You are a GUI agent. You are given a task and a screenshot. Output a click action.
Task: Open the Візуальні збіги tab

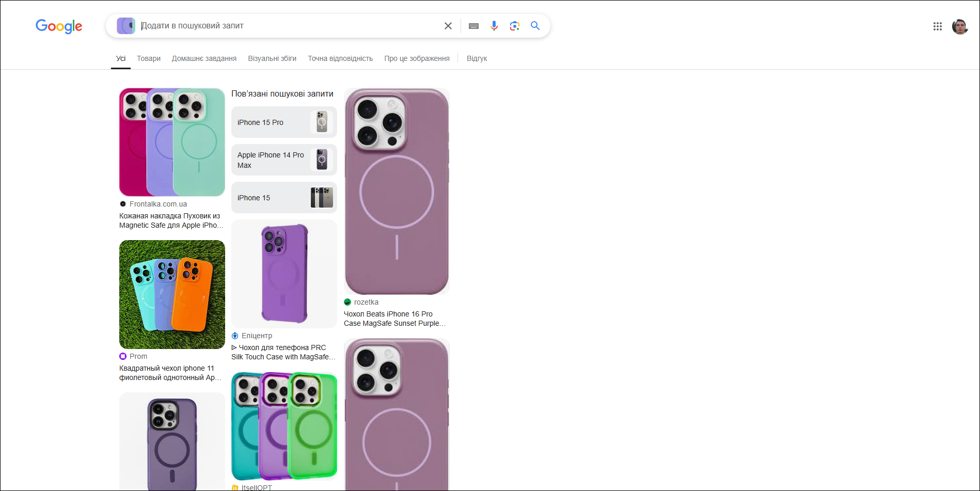tap(272, 58)
